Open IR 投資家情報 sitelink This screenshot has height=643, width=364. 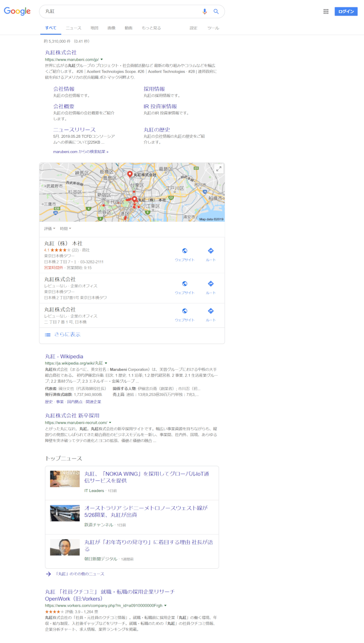tap(160, 106)
